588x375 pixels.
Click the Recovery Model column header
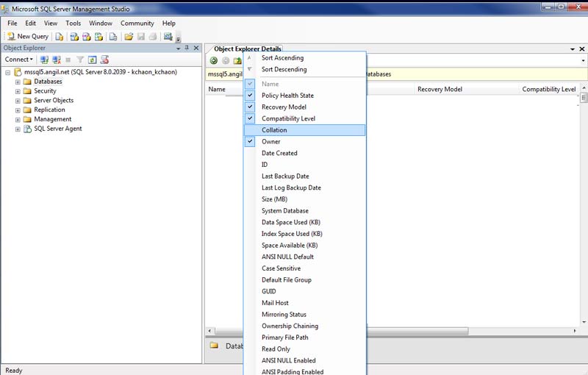coord(466,89)
